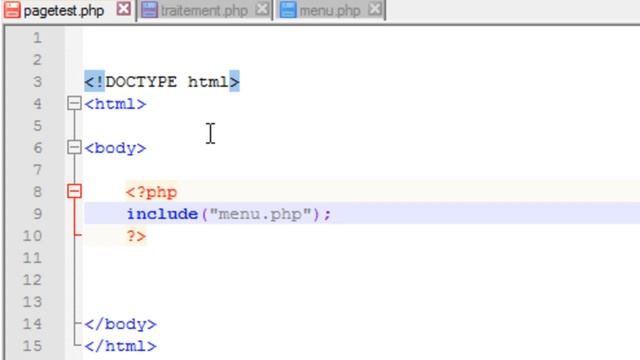The image size is (640, 360).
Task: Click the ?> closing PHP tag
Action: (x=136, y=236)
